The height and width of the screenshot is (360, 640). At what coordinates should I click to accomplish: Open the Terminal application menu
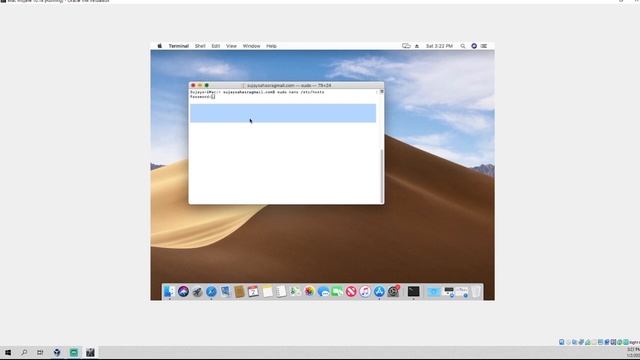[x=179, y=46]
